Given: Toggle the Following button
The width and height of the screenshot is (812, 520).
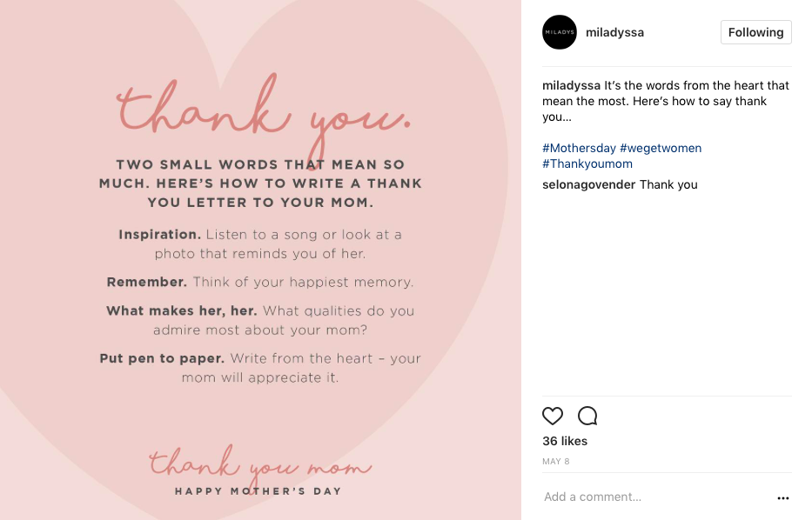Looking at the screenshot, I should pos(755,32).
